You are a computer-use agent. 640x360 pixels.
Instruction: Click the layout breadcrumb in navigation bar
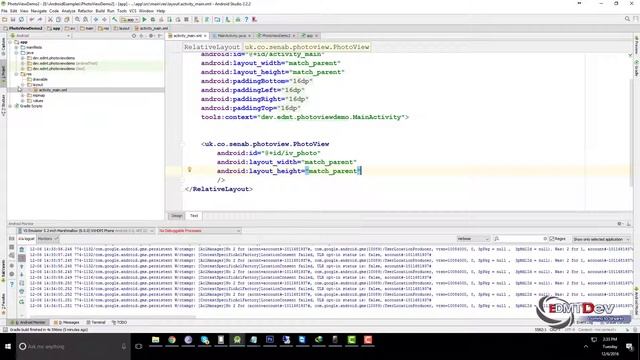click(122, 28)
